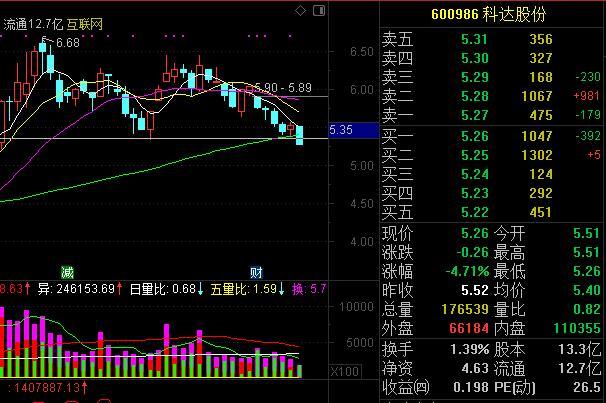Click the 买五 volume 451
Viewport: 606px width, 403px height.
[541, 212]
